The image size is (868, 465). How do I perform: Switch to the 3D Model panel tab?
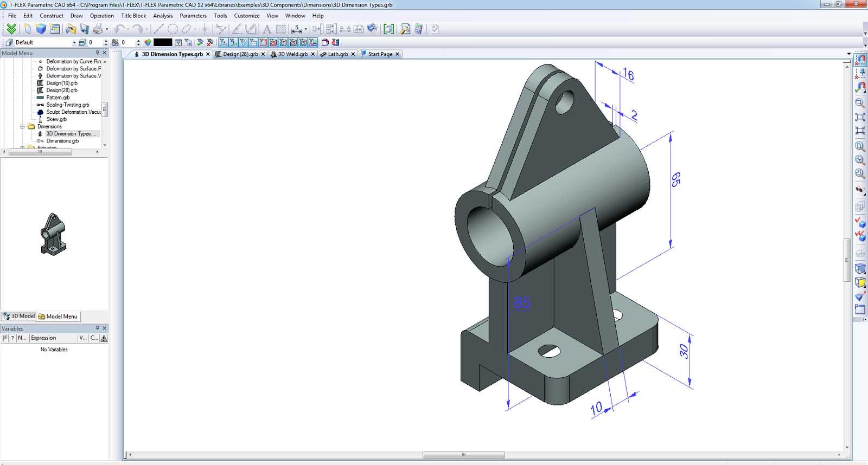(19, 316)
